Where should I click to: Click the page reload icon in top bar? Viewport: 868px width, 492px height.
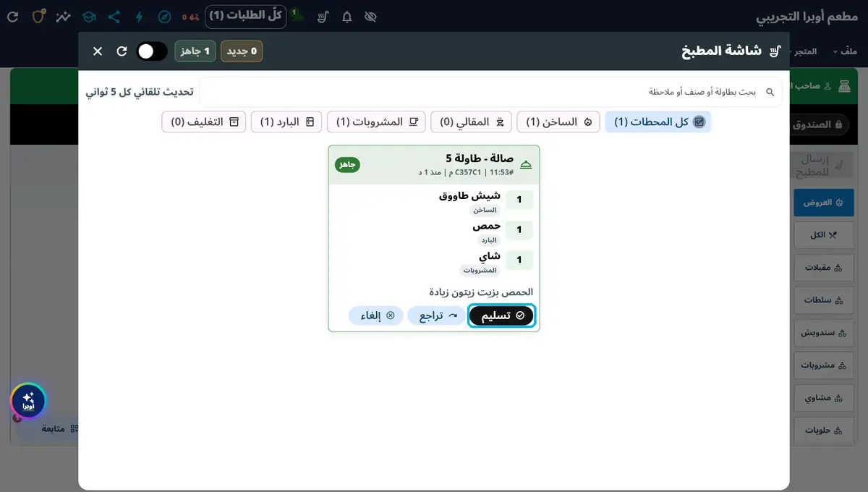pos(13,16)
